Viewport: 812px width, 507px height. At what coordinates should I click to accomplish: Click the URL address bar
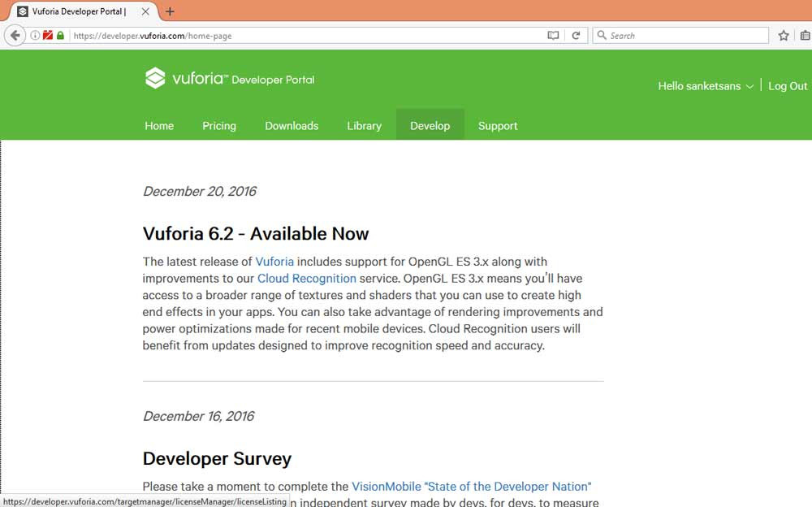pos(309,36)
